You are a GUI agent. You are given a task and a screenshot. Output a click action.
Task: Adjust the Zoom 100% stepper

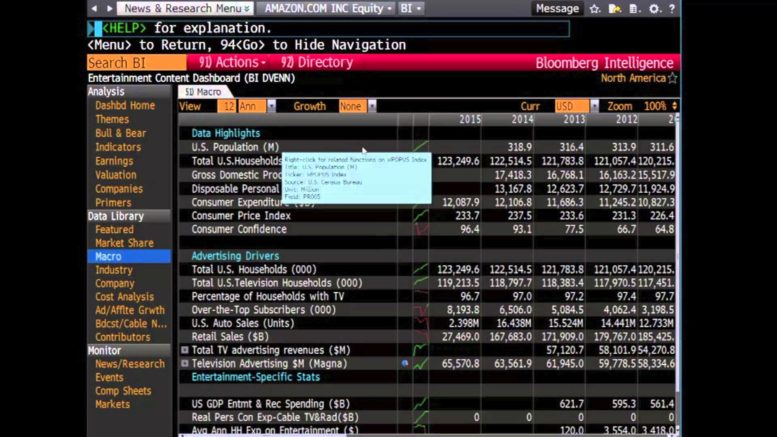tap(674, 106)
